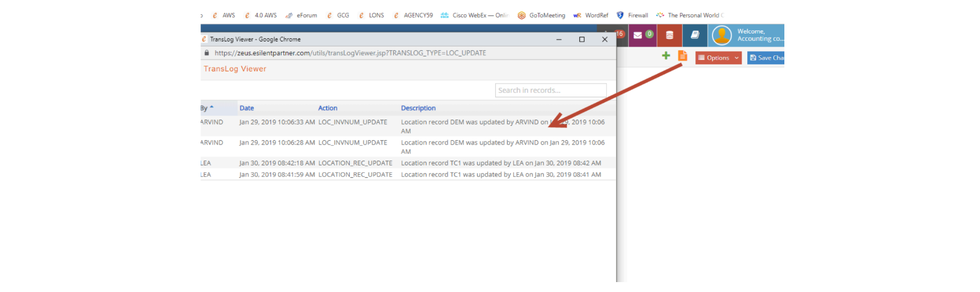The image size is (980, 292).
Task: Click the TC1 updated 08:41 AM description
Action: tap(501, 175)
